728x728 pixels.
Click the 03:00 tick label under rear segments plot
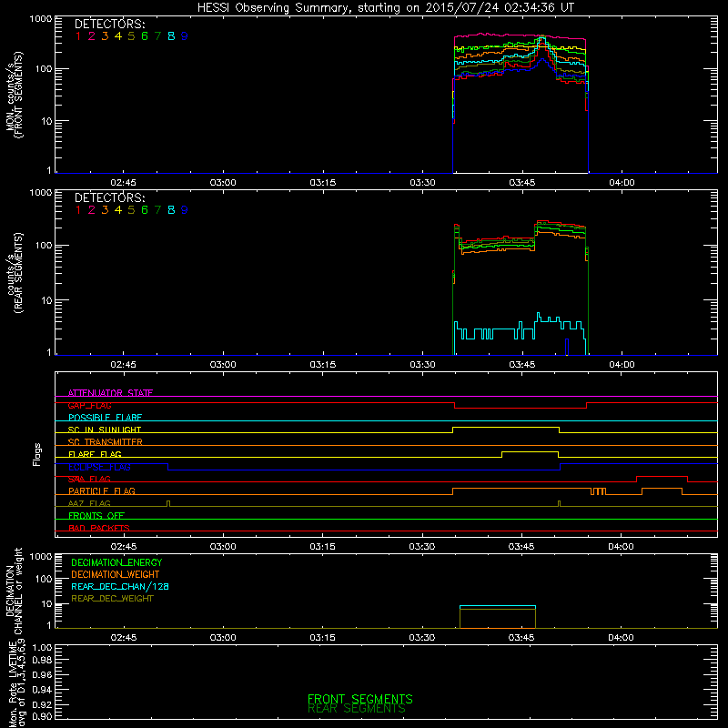223,365
